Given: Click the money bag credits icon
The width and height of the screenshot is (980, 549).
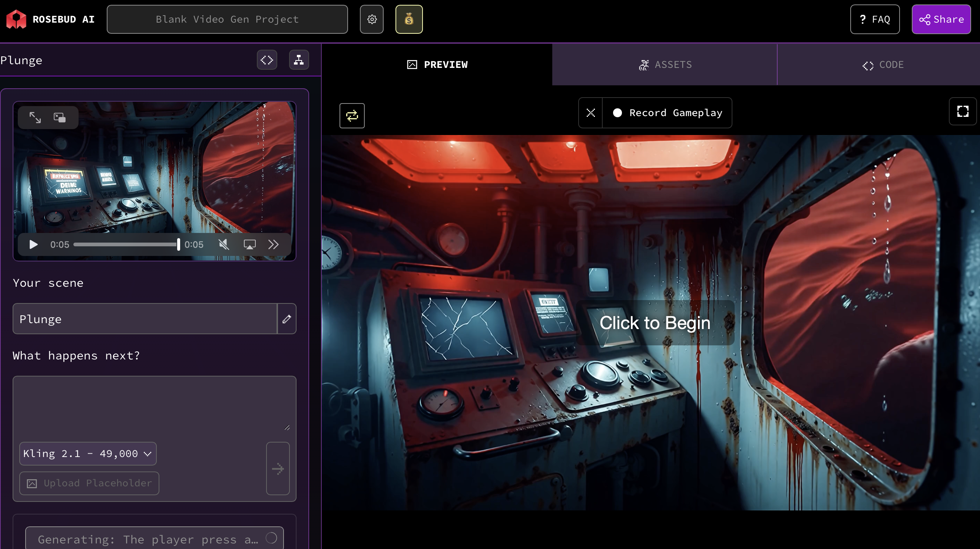Looking at the screenshot, I should click(409, 19).
